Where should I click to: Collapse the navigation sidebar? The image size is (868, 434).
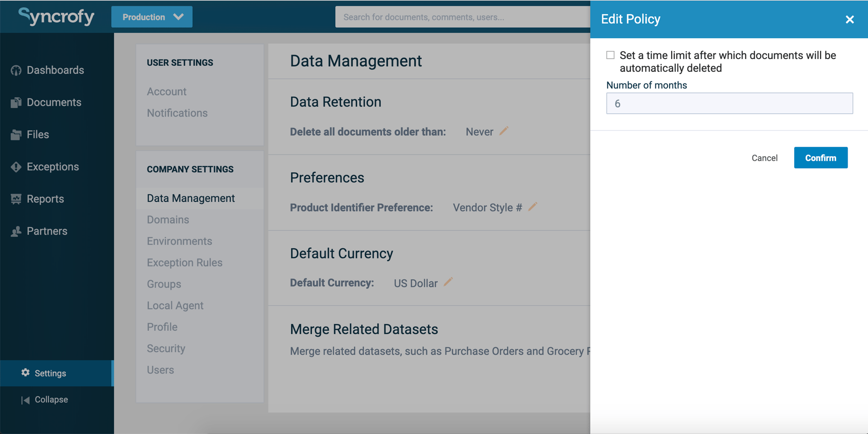[x=51, y=399]
